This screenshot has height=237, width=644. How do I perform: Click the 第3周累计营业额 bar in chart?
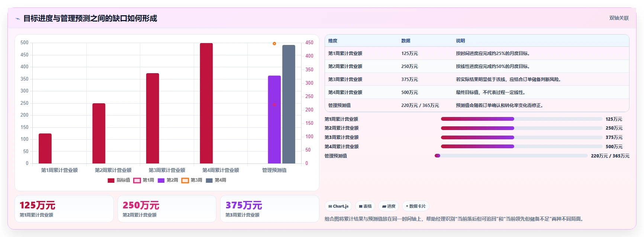click(152, 118)
